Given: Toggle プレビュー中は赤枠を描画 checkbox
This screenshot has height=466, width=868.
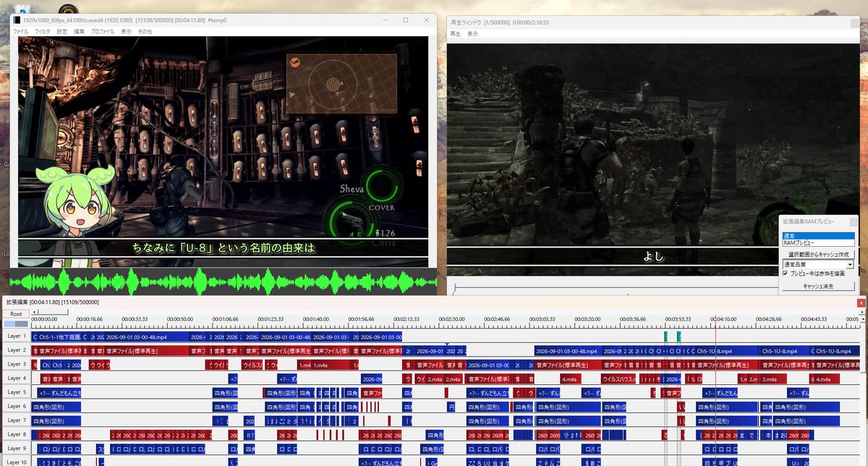Looking at the screenshot, I should 786,274.
